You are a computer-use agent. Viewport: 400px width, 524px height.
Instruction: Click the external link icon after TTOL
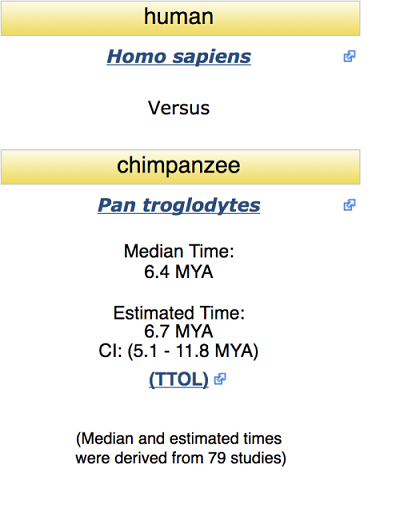tap(220, 379)
